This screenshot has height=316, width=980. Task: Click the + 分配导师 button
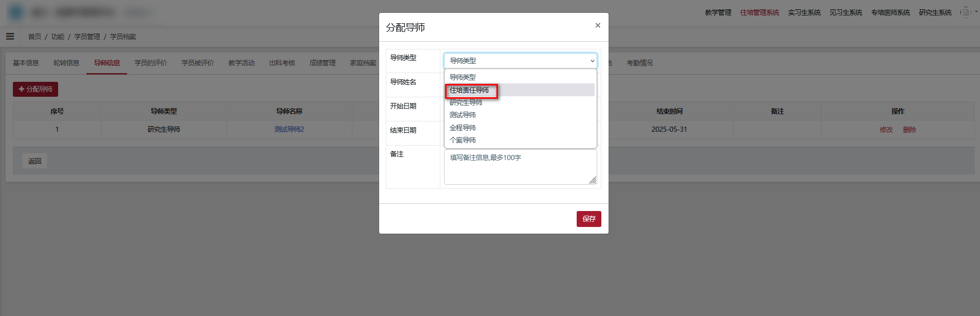(x=35, y=89)
